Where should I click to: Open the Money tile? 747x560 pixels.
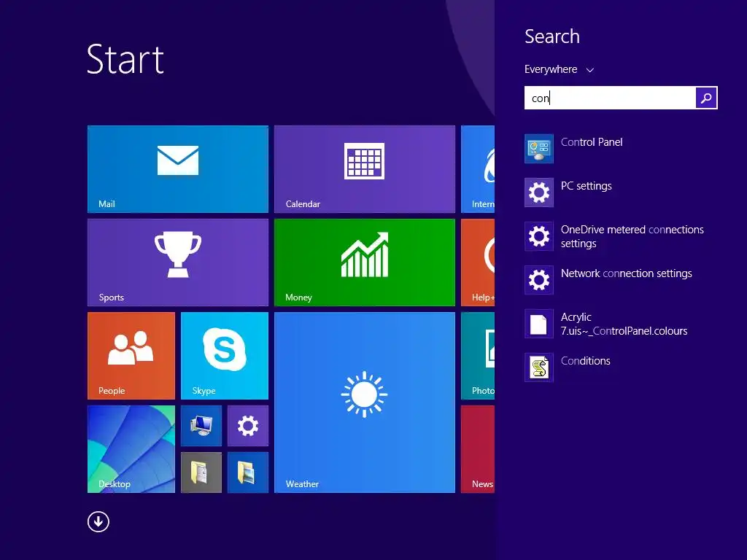(365, 262)
